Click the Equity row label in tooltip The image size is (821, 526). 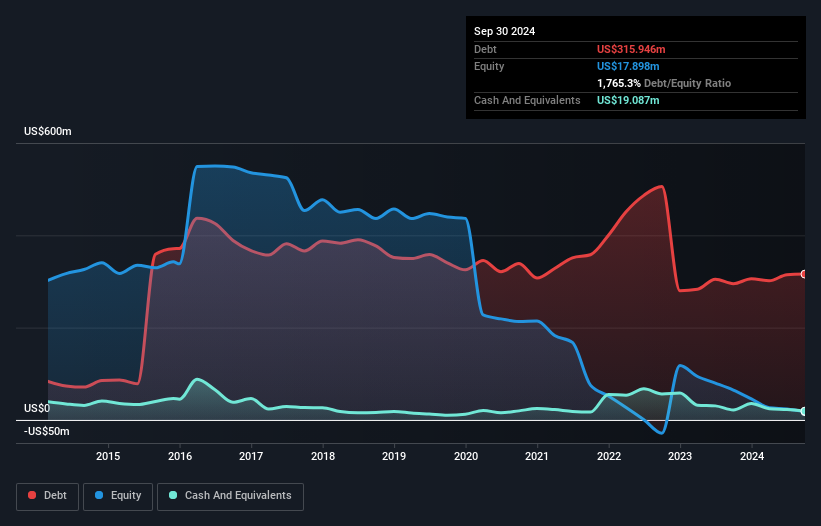tap(489, 66)
